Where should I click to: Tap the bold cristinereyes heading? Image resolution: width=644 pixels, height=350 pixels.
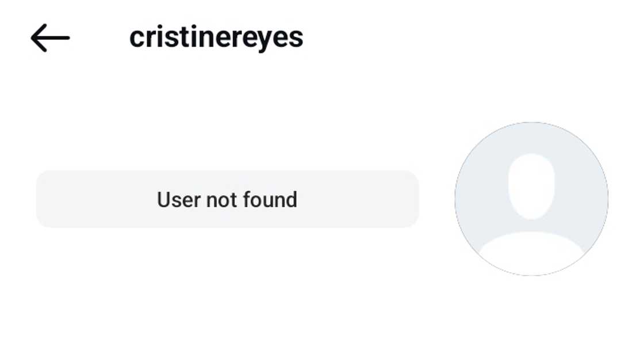pyautogui.click(x=216, y=38)
